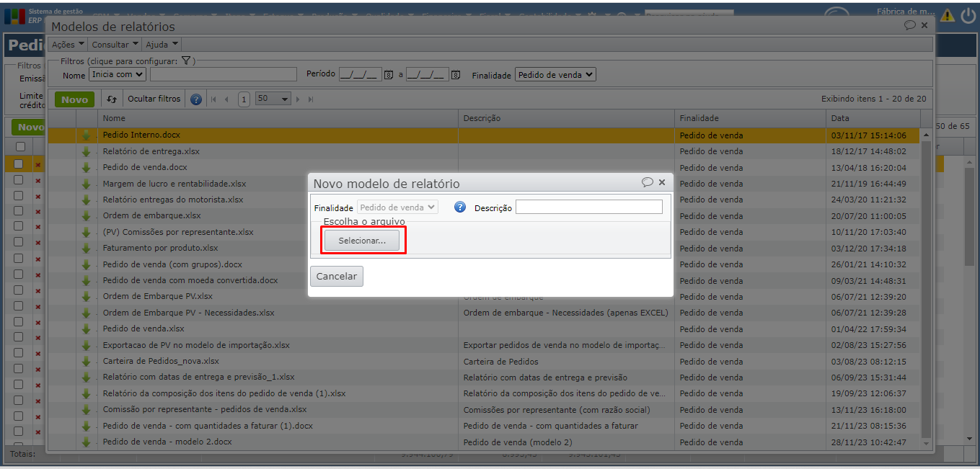Image resolution: width=980 pixels, height=469 pixels.
Task: Click the refresh list icon
Action: [x=112, y=99]
